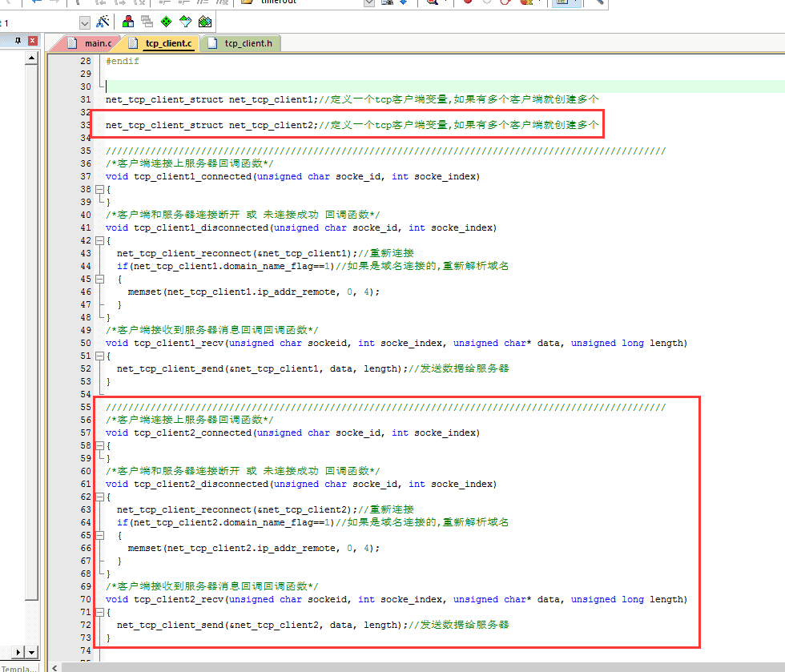The width and height of the screenshot is (785, 672).
Task: Collapse the tcp_client1_disconnected function at line 42
Action: tap(100, 240)
